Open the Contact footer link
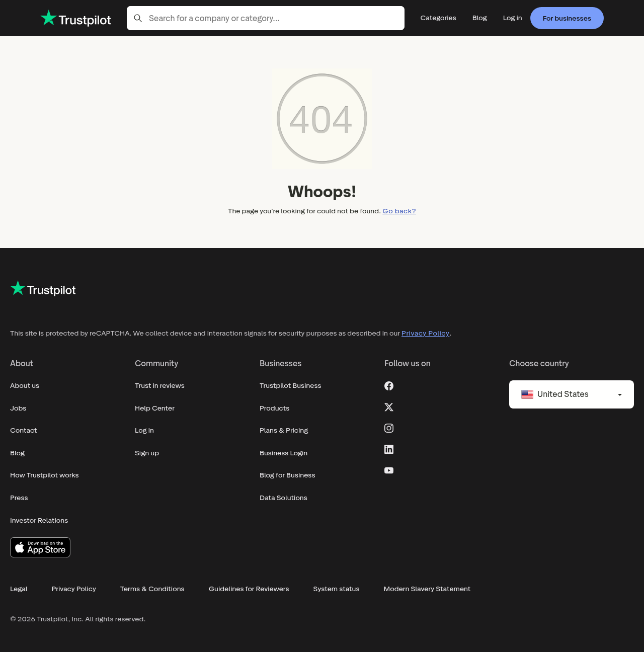The image size is (644, 652). [x=24, y=430]
